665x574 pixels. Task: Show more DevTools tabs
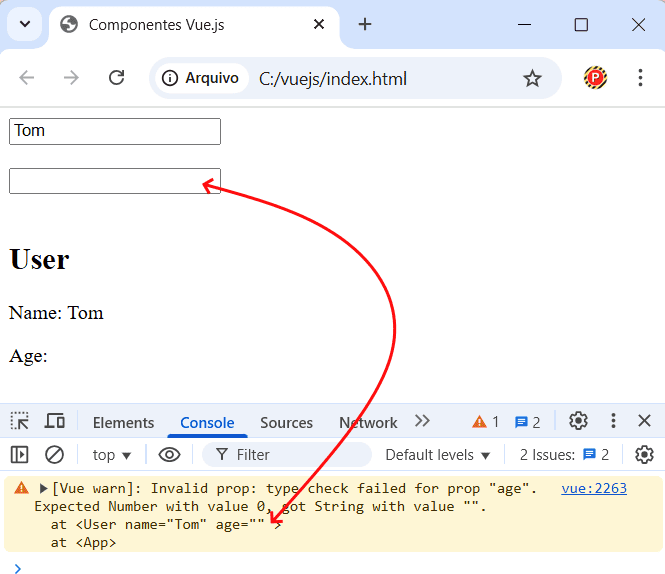click(x=422, y=421)
